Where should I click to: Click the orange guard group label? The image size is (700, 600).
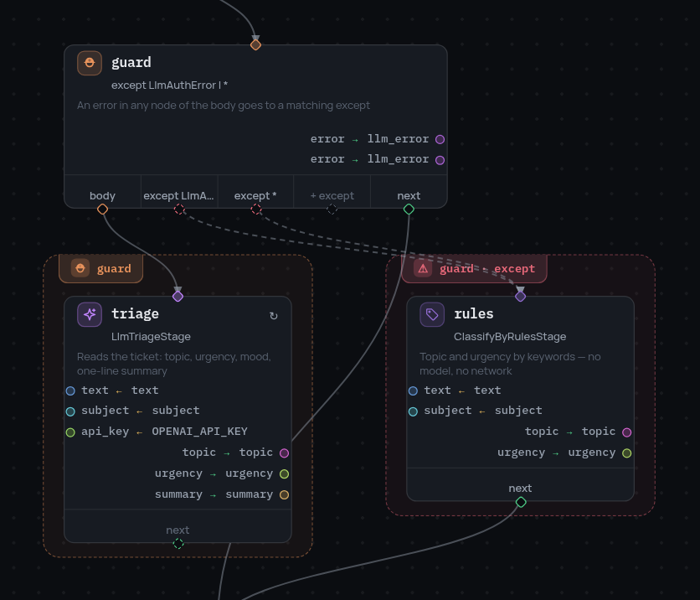100,268
